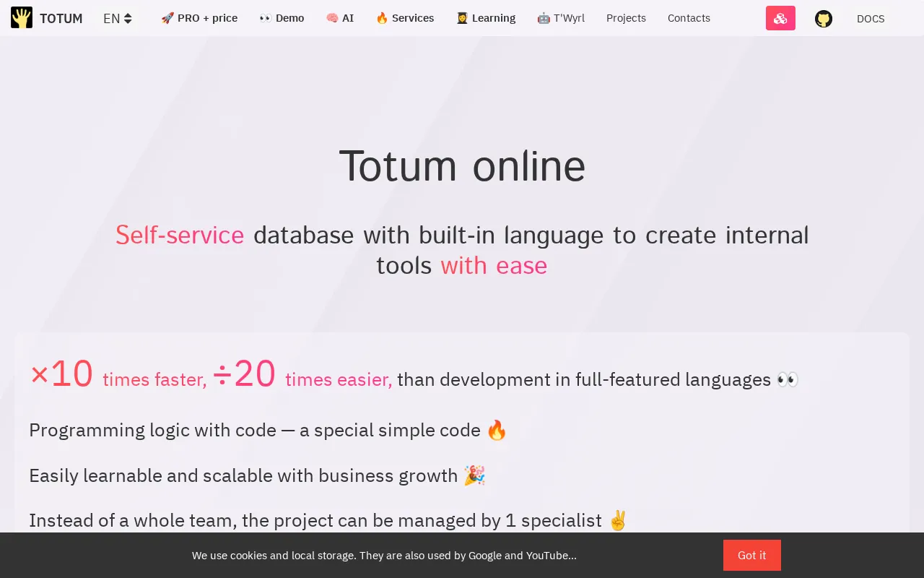Click the Self-service highlighted text
This screenshot has width=924, height=578.
pos(180,236)
